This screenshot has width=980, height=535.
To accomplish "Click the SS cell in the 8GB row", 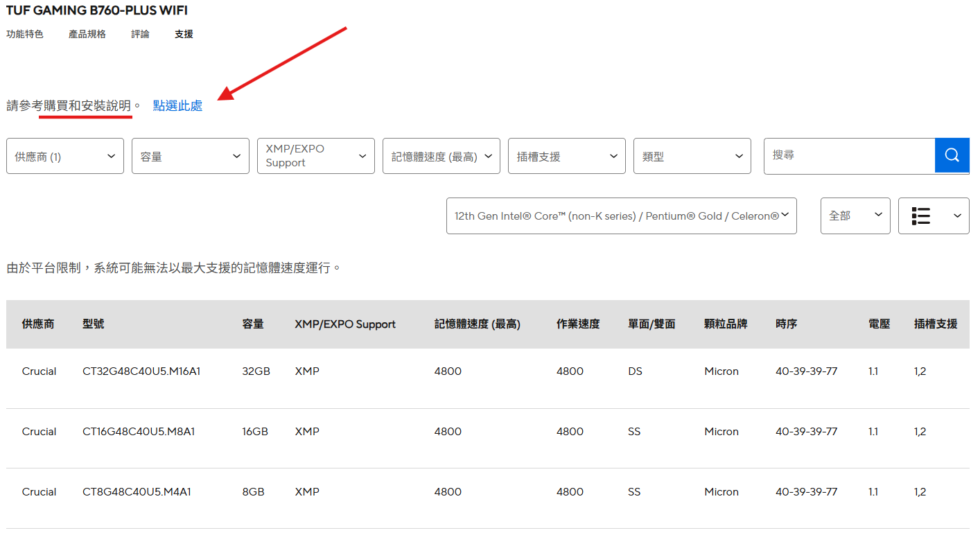I will [x=634, y=492].
